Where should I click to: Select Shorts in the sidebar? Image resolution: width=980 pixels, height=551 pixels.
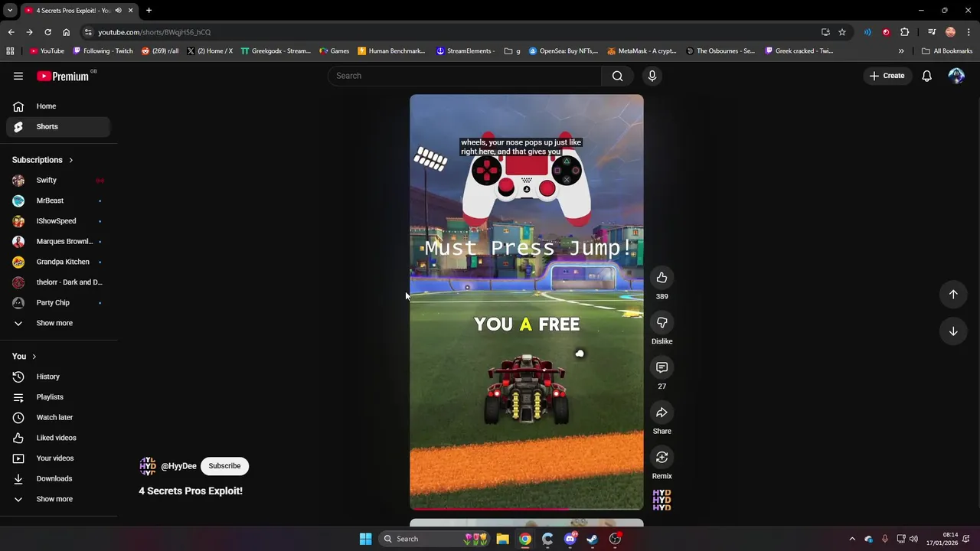58,126
